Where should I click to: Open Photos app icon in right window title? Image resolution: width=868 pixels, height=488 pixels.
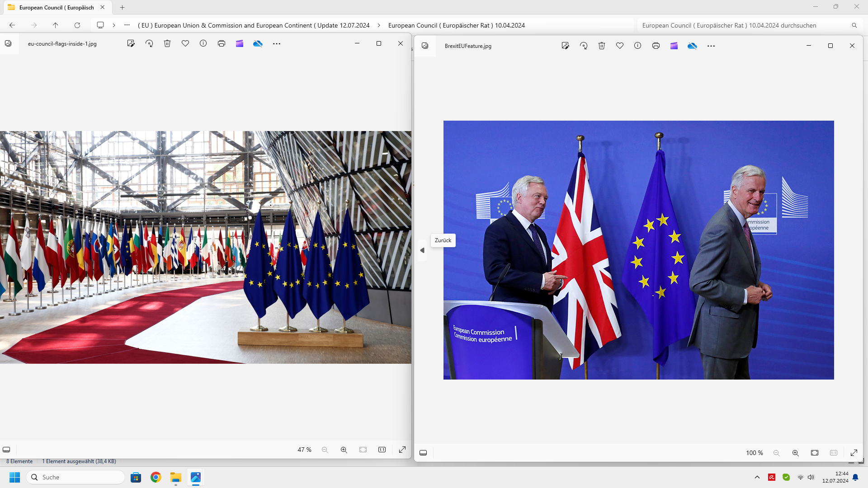pyautogui.click(x=425, y=46)
